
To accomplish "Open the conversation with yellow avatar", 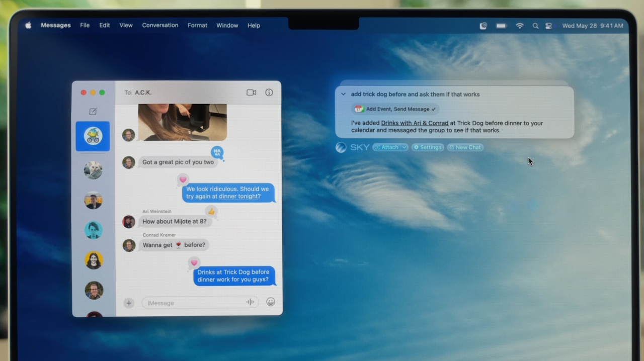I will tap(94, 260).
